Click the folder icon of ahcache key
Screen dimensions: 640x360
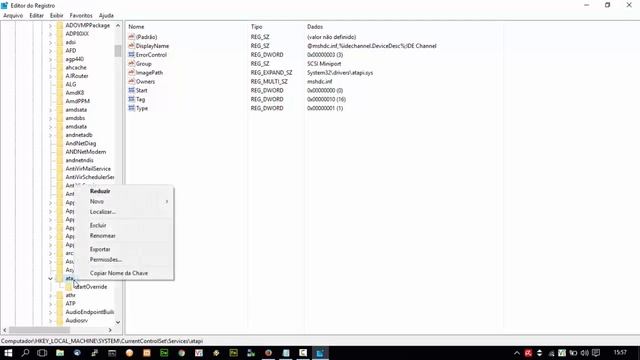click(x=60, y=67)
